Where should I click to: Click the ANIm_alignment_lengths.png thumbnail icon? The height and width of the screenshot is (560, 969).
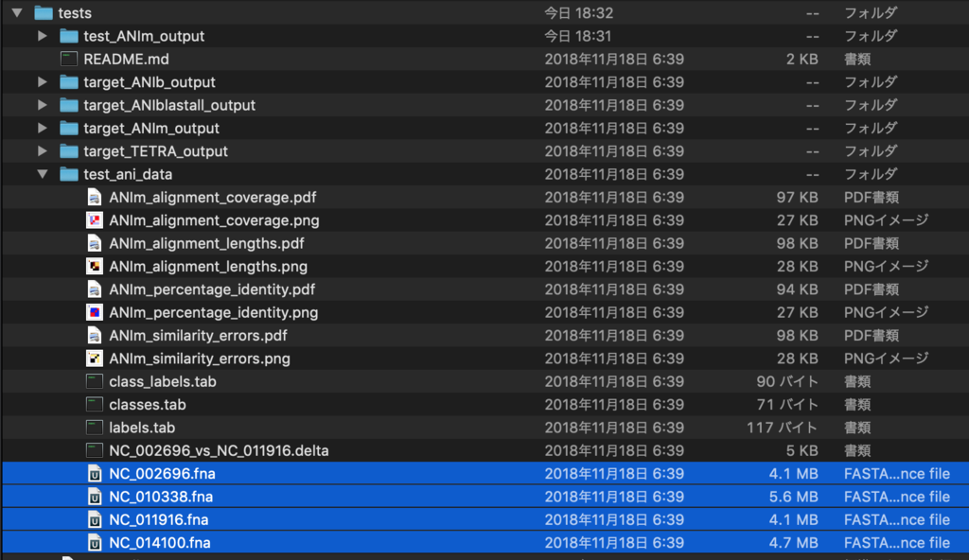(x=94, y=267)
